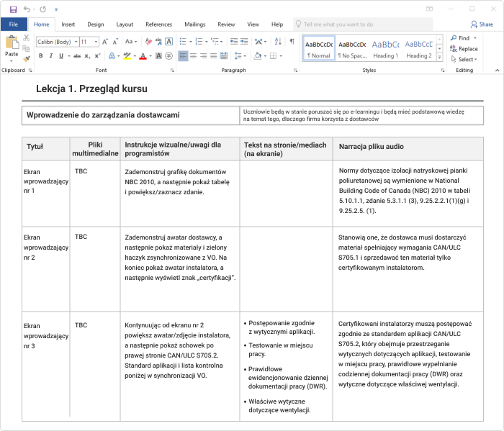The image size is (504, 431).
Task: Apply the red font color
Action: (x=143, y=56)
